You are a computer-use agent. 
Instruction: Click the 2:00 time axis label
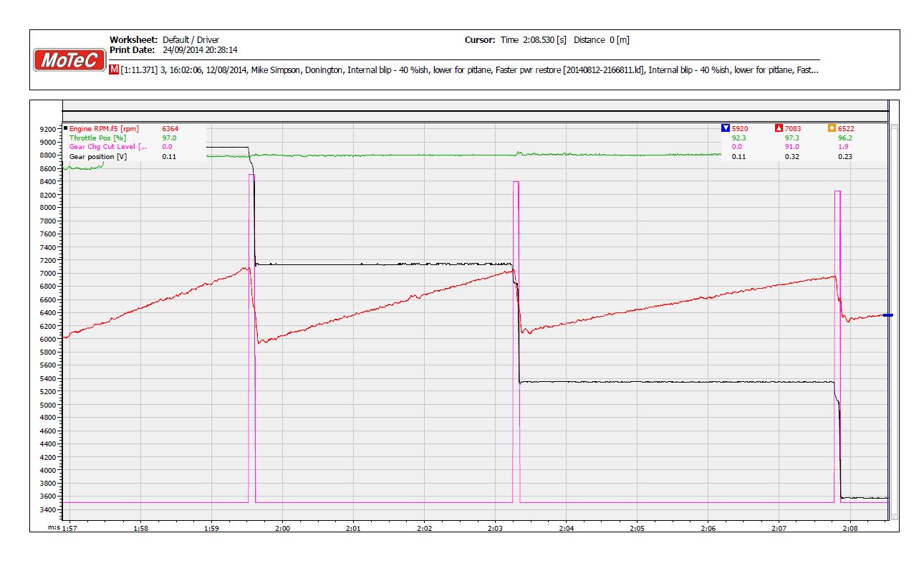[x=282, y=529]
